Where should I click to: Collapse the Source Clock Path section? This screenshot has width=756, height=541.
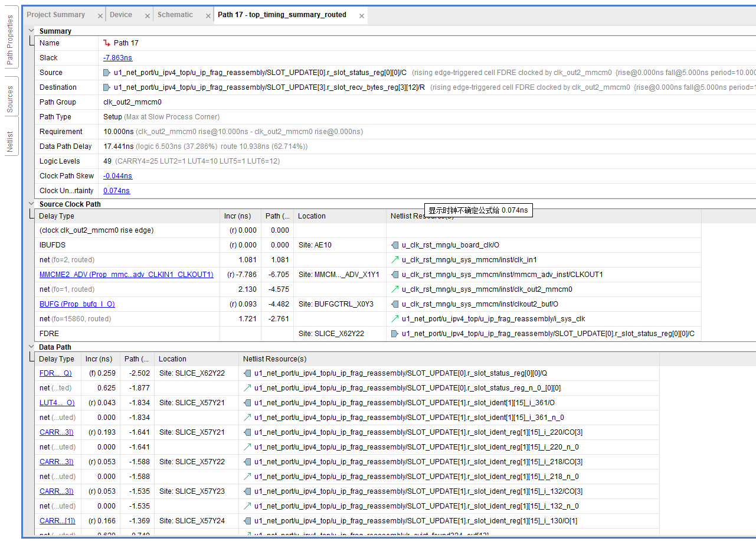point(31,204)
